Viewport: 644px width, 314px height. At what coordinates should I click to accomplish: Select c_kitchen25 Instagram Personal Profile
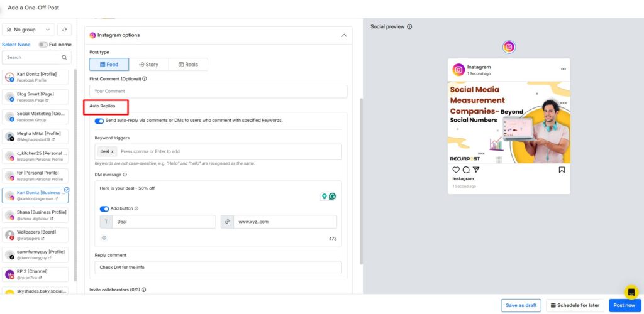[x=35, y=156]
